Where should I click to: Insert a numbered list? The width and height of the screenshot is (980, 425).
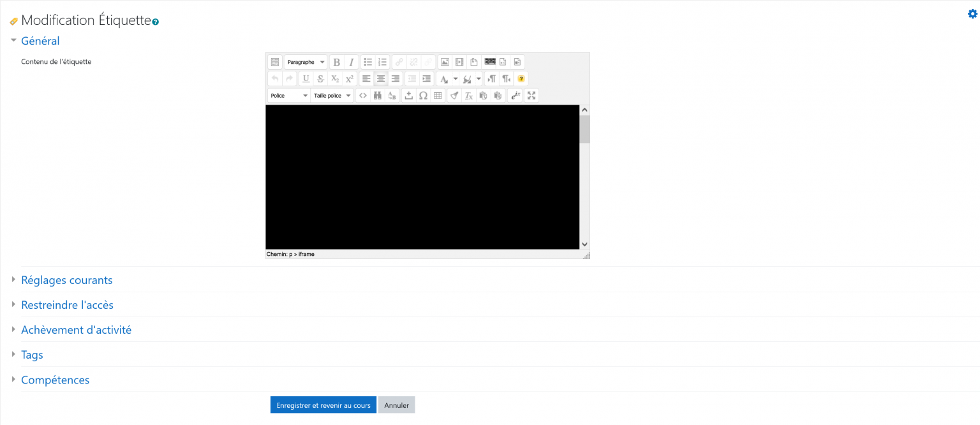click(383, 62)
